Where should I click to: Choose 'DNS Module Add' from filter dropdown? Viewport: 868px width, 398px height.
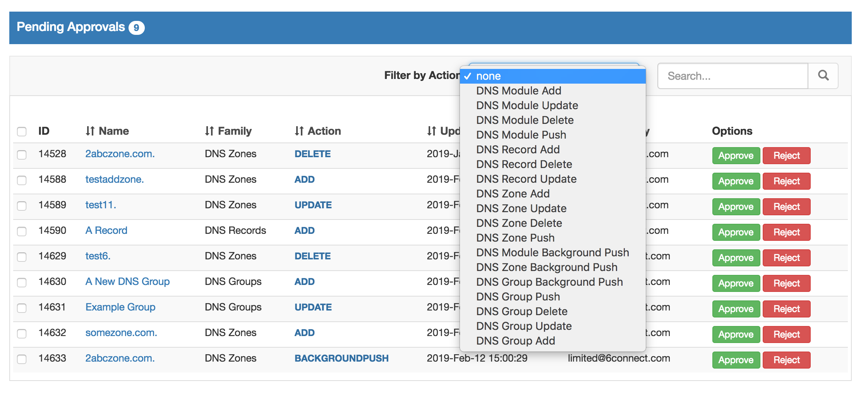pyautogui.click(x=518, y=91)
